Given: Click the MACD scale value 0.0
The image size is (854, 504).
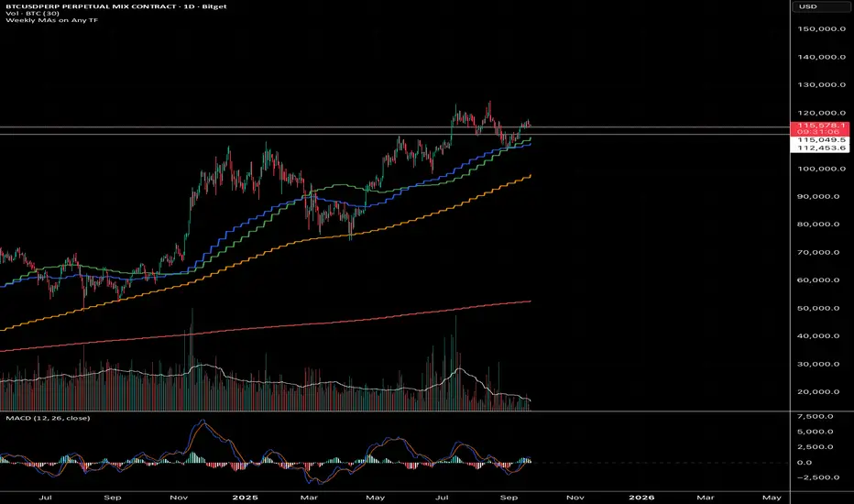Looking at the screenshot, I should click(805, 462).
